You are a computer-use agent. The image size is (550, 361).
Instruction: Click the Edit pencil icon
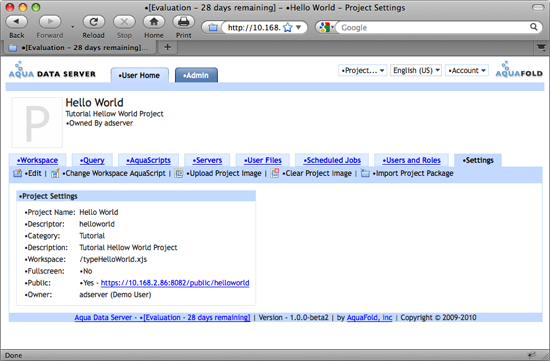(17, 173)
